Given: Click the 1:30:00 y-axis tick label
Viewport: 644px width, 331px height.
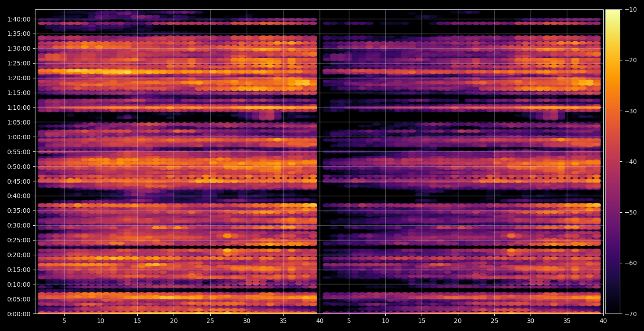Looking at the screenshot, I should tap(19, 48).
